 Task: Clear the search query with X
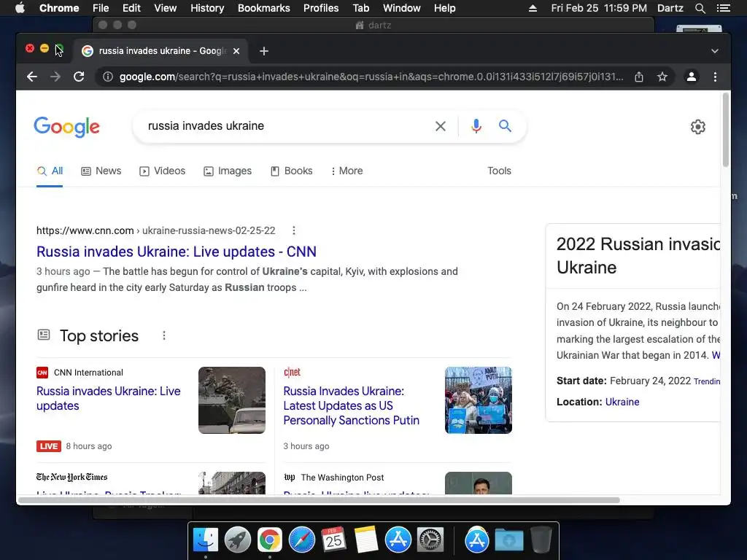(441, 126)
